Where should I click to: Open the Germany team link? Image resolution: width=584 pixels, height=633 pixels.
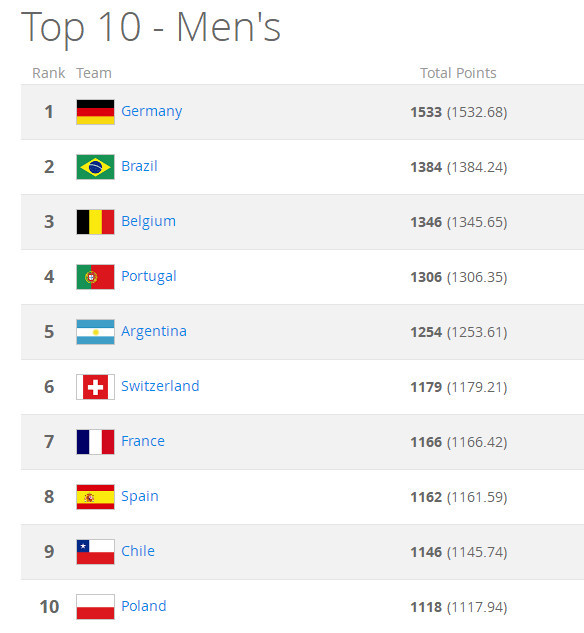pyautogui.click(x=151, y=111)
